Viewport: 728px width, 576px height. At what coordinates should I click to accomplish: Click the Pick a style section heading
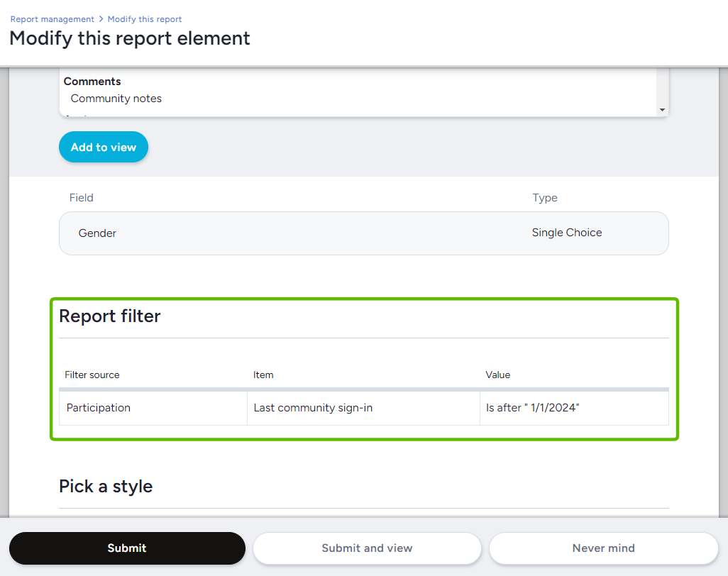(x=106, y=487)
